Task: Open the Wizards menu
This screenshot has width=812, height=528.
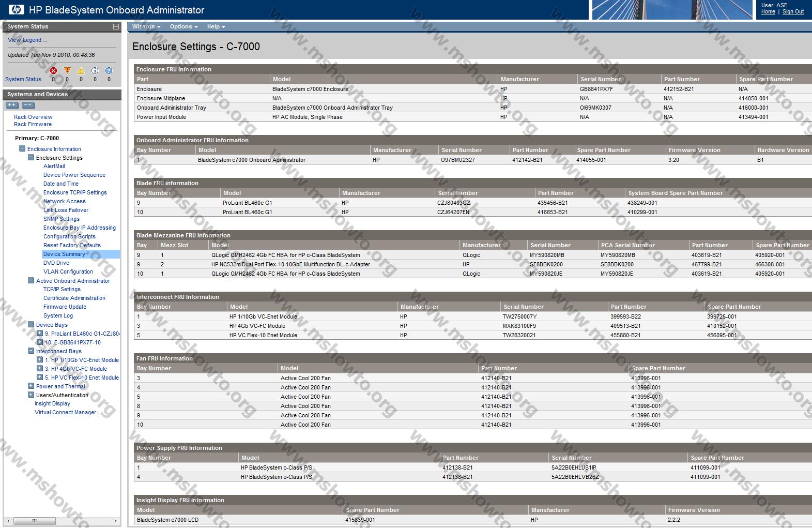Action: pos(146,26)
